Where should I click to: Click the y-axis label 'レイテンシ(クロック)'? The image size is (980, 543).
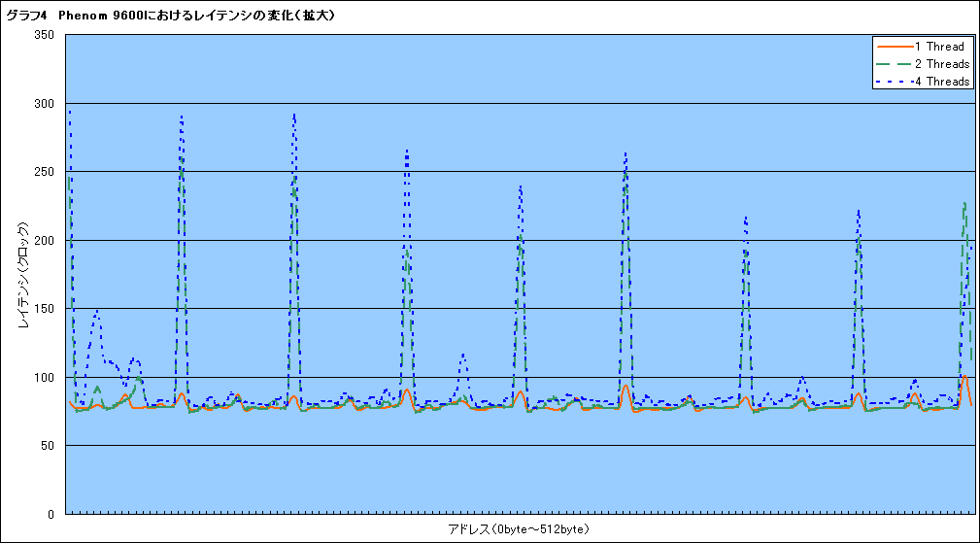pos(23,275)
